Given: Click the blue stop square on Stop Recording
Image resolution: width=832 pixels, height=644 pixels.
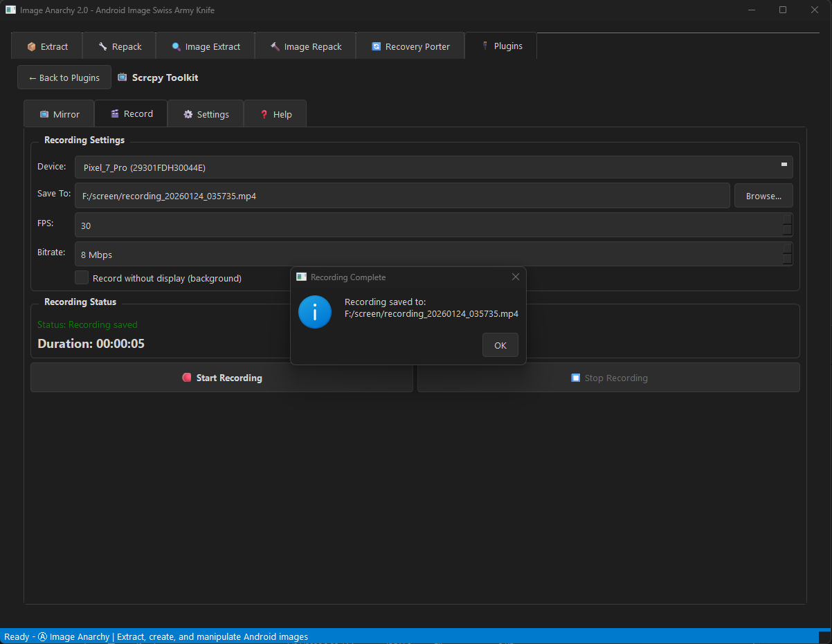Looking at the screenshot, I should coord(575,378).
